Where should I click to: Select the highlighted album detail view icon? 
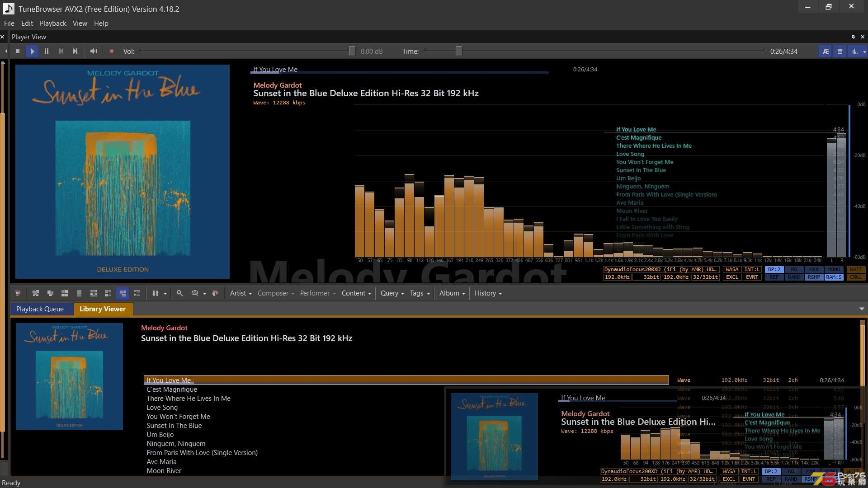click(x=123, y=293)
